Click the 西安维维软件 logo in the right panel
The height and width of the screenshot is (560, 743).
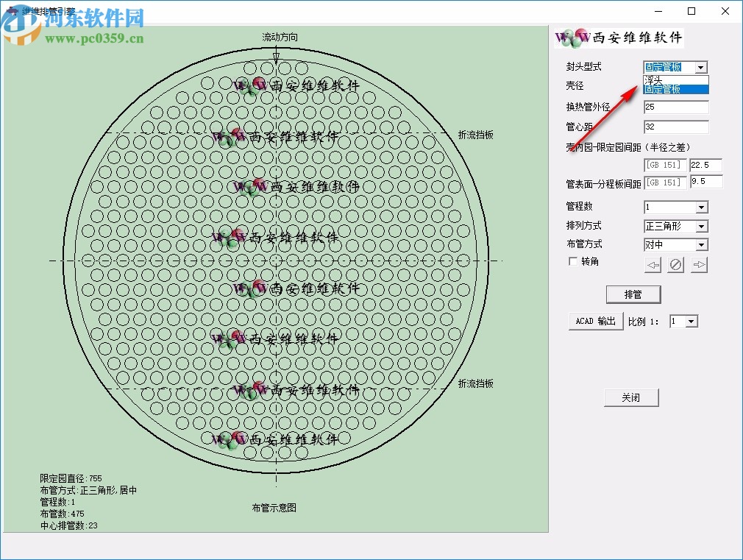click(618, 38)
